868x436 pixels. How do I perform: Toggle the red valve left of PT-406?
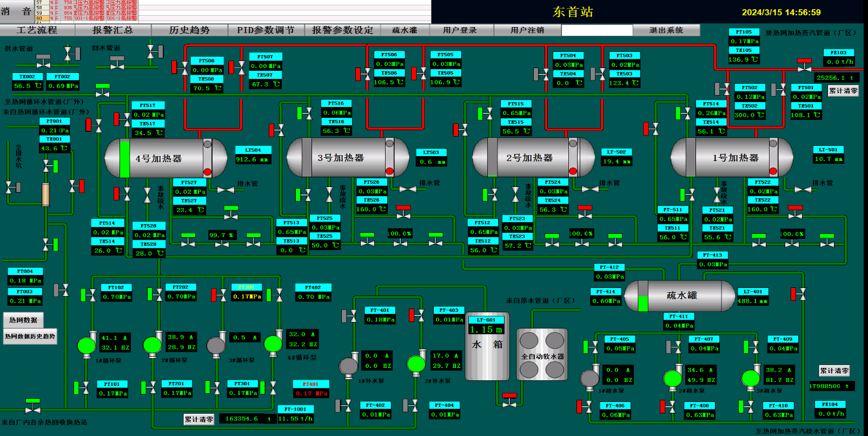[x=584, y=406]
